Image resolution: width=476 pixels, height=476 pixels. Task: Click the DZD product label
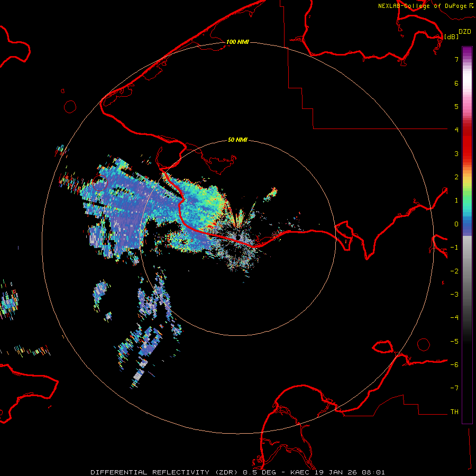point(465,32)
